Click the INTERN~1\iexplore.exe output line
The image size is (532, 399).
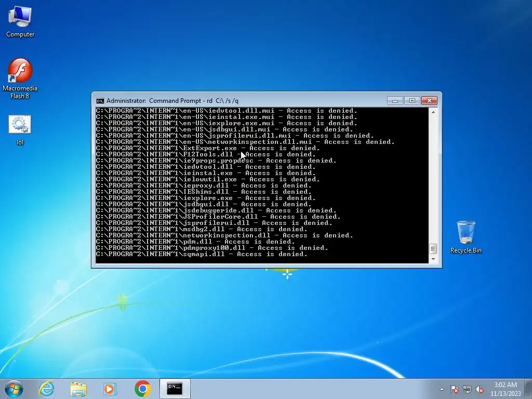pyautogui.click(x=206, y=198)
